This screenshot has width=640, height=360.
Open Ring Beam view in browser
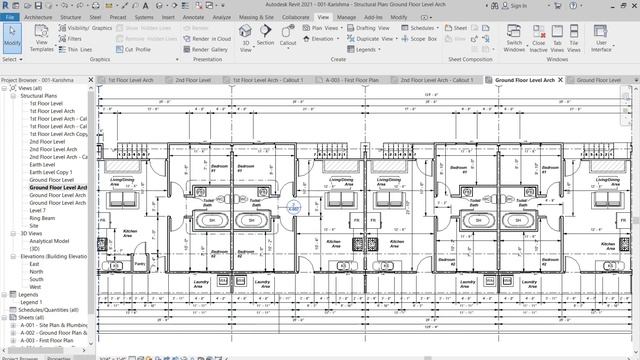(x=42, y=218)
